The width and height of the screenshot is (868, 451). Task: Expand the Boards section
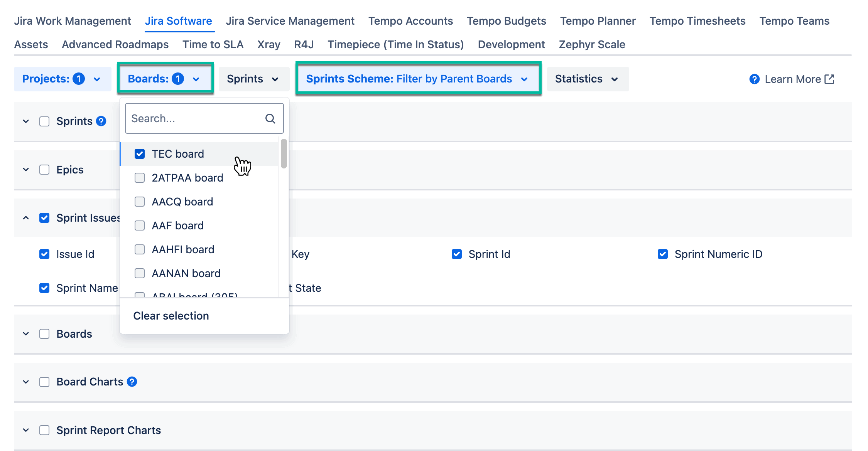pyautogui.click(x=25, y=334)
